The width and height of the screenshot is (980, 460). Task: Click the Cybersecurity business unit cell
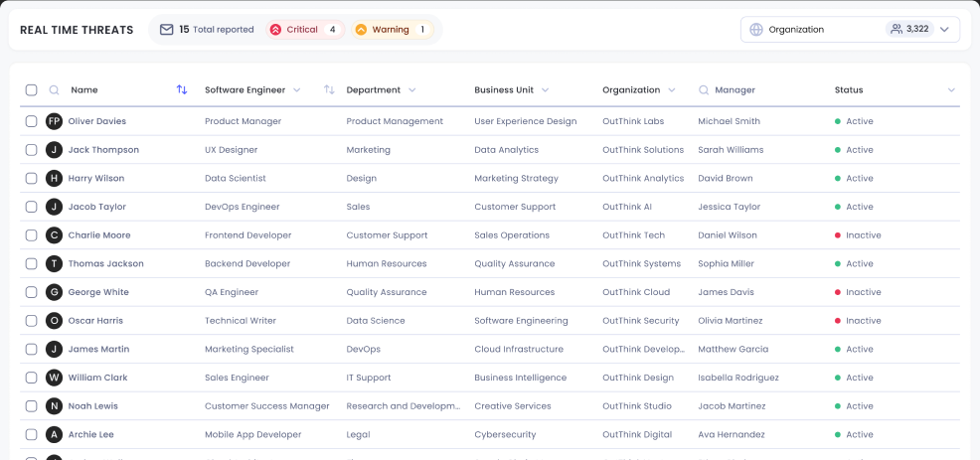[x=505, y=434]
